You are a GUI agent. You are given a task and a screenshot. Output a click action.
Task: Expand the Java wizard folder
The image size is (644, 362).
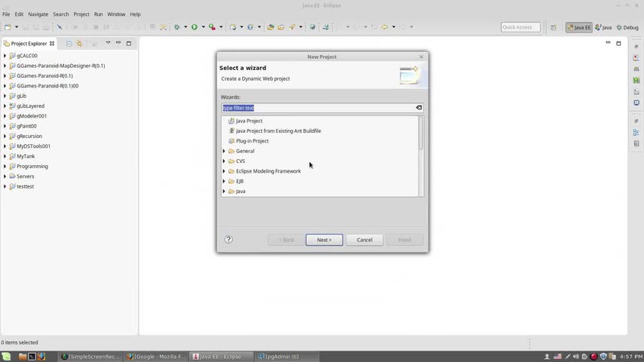pyautogui.click(x=224, y=192)
